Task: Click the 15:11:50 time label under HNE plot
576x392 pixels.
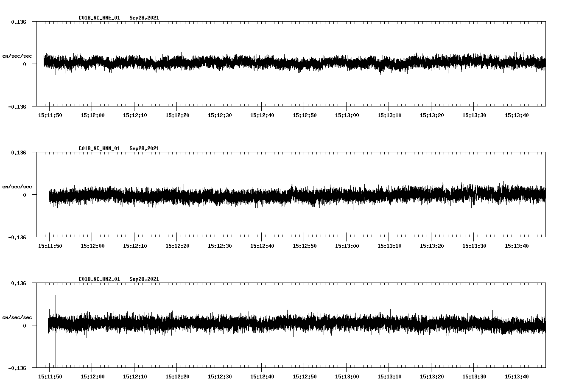Action: pos(50,115)
